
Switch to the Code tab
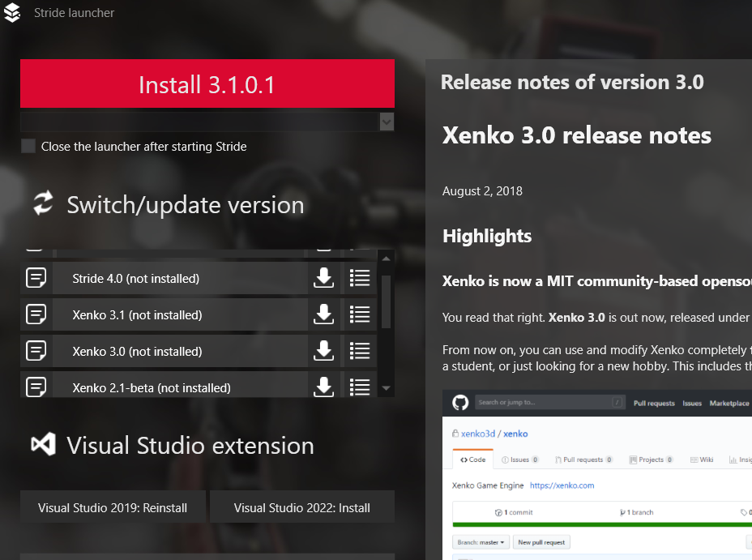[x=473, y=460]
